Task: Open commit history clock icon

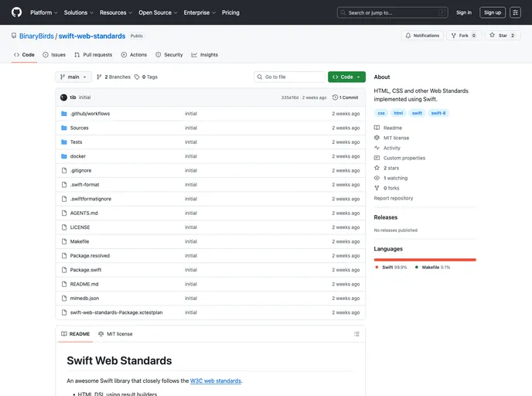Action: 335,97
